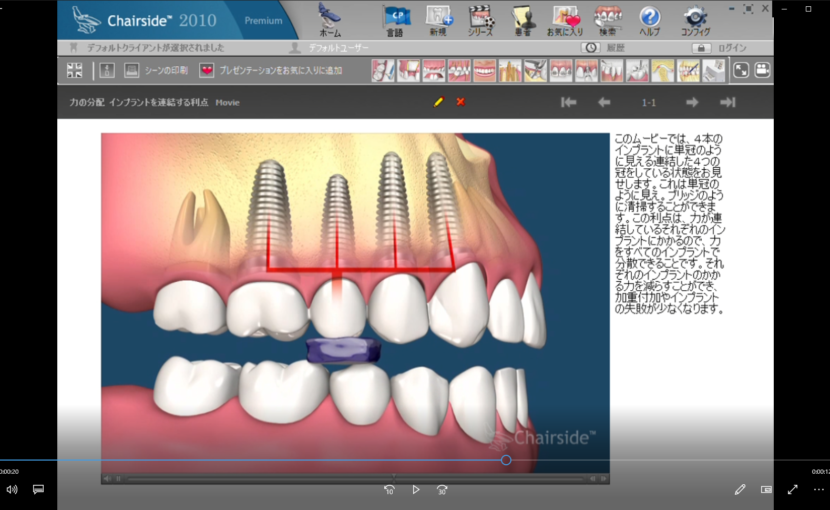Jump to first slide arrow

(x=569, y=102)
